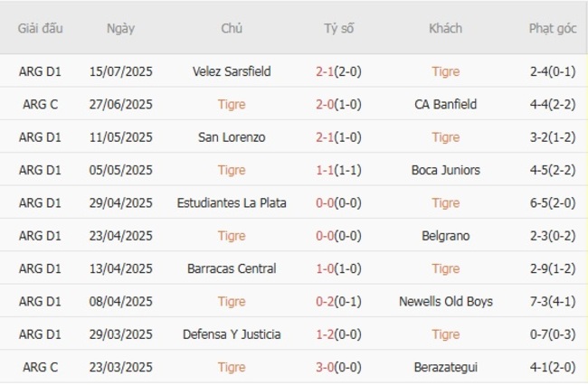Screen dimensions: 588x385
Task: Click the Velez Sarsfield team name
Action: coord(232,71)
